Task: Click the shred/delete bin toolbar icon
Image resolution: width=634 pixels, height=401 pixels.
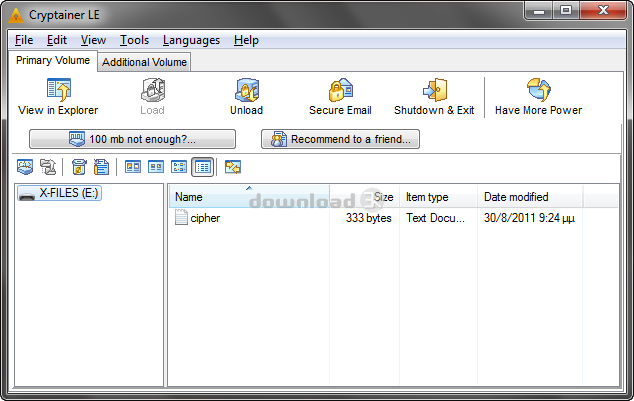Action: click(79, 167)
